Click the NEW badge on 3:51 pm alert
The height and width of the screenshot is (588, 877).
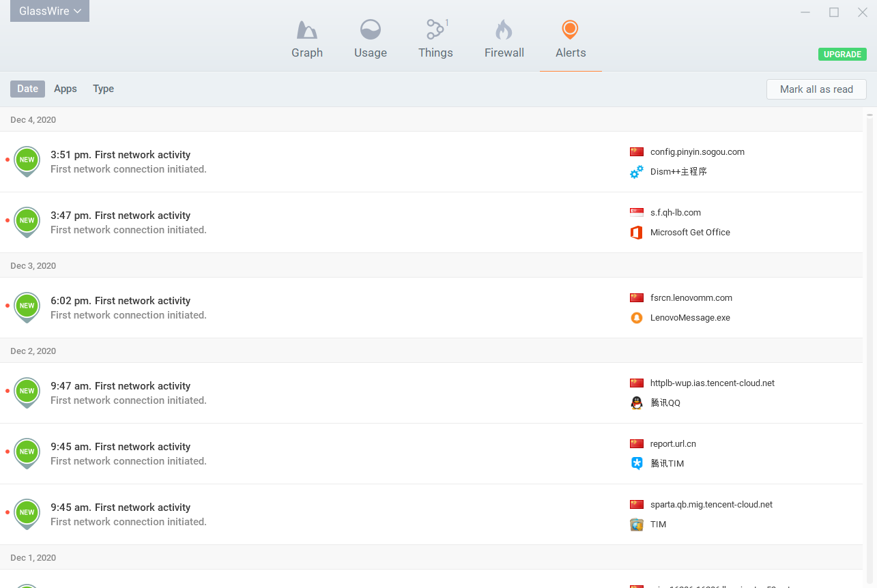pyautogui.click(x=27, y=160)
